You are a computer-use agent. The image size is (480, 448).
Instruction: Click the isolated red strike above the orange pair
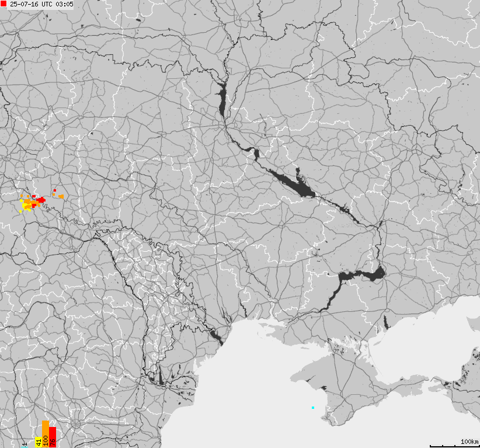point(55,190)
